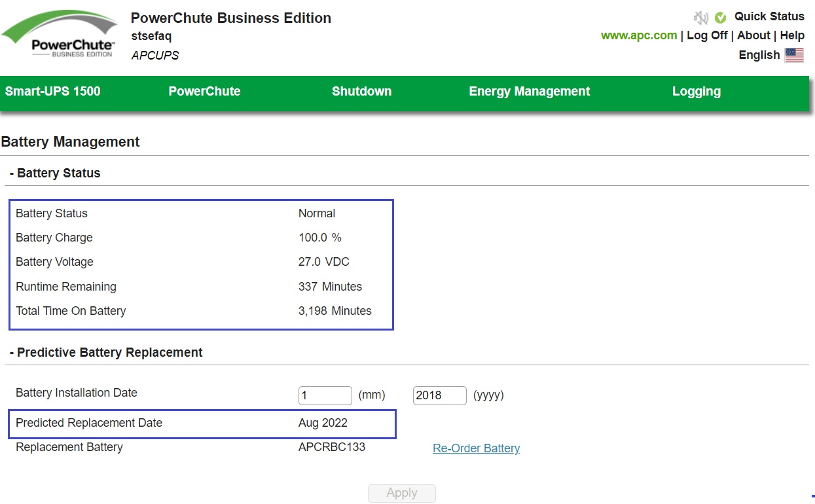Click the Battery Management heading
This screenshot has width=815, height=504.
[71, 142]
